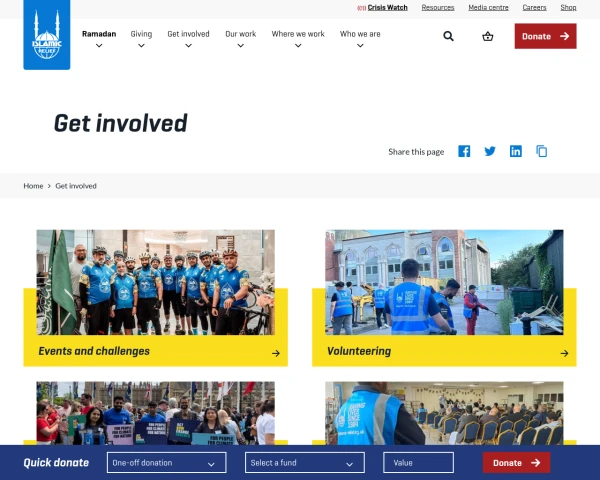Image resolution: width=600 pixels, height=480 pixels.
Task: Open the Media centre link
Action: point(488,8)
